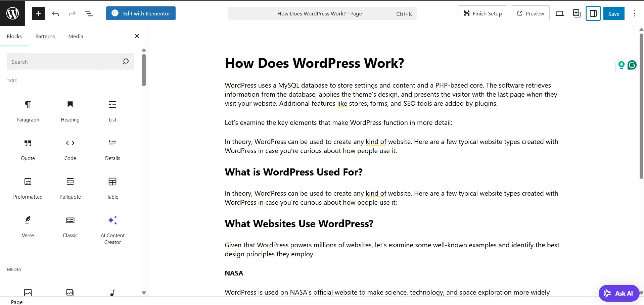
Task: Click the bold NASA paragraph
Action: point(234,273)
